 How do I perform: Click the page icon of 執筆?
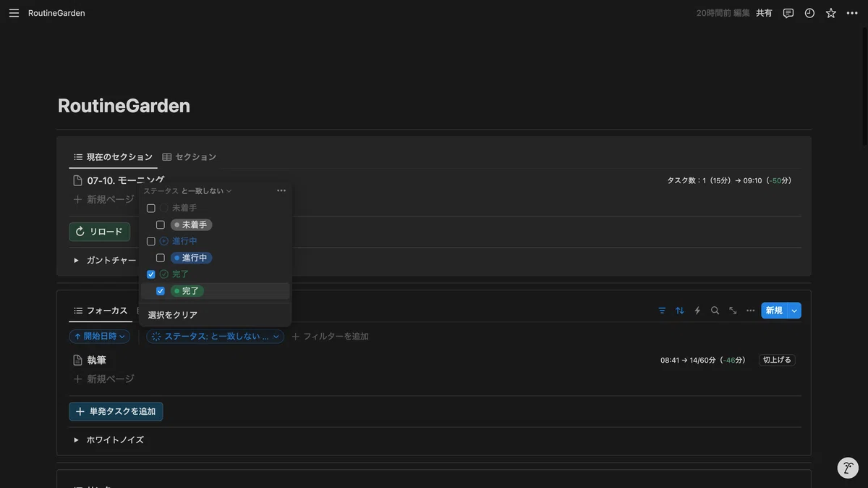tap(77, 360)
